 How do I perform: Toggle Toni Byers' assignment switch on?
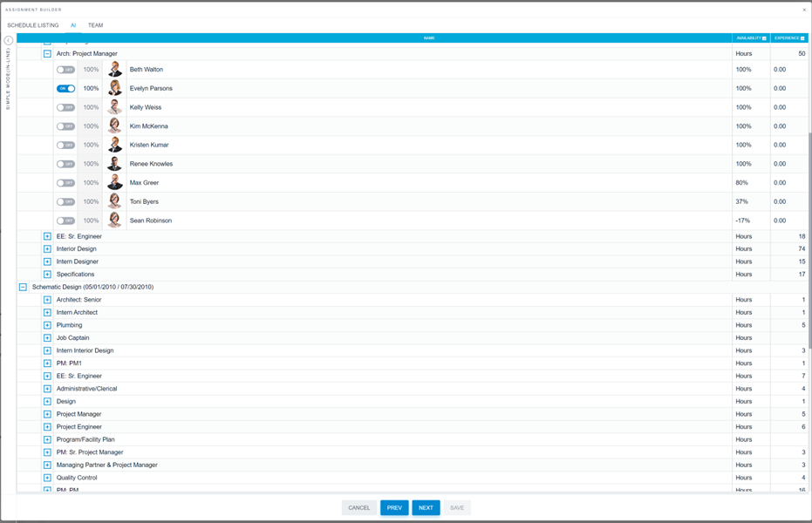[x=66, y=201]
